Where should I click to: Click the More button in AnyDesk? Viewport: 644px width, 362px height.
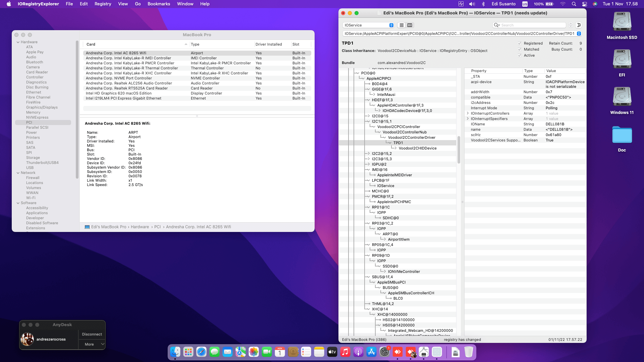(x=89, y=344)
